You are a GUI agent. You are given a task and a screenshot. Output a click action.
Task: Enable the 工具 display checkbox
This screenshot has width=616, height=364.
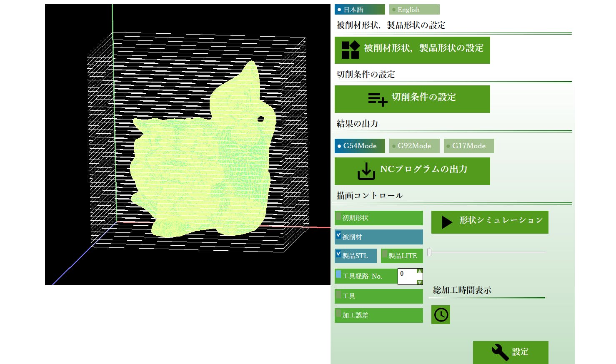(338, 294)
